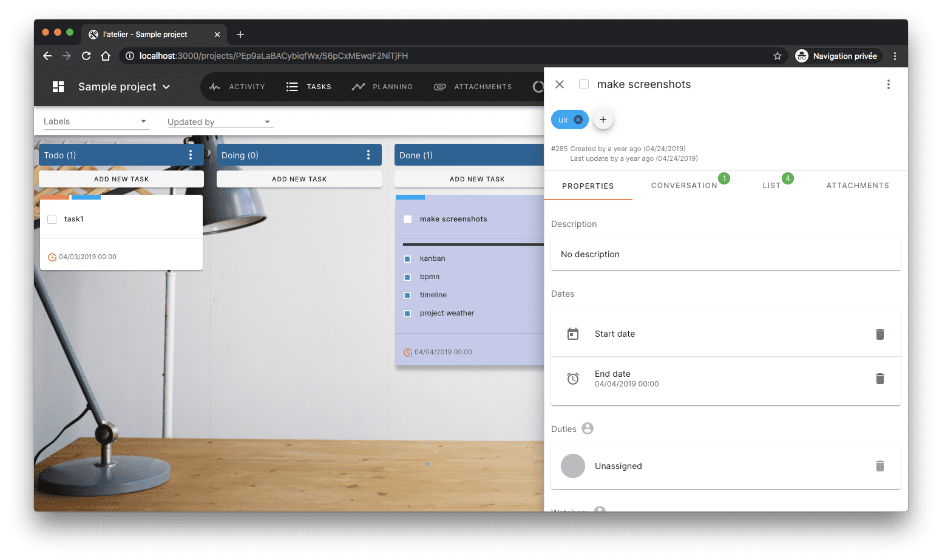
Task: Click the Unassigned avatar circle
Action: click(573, 466)
